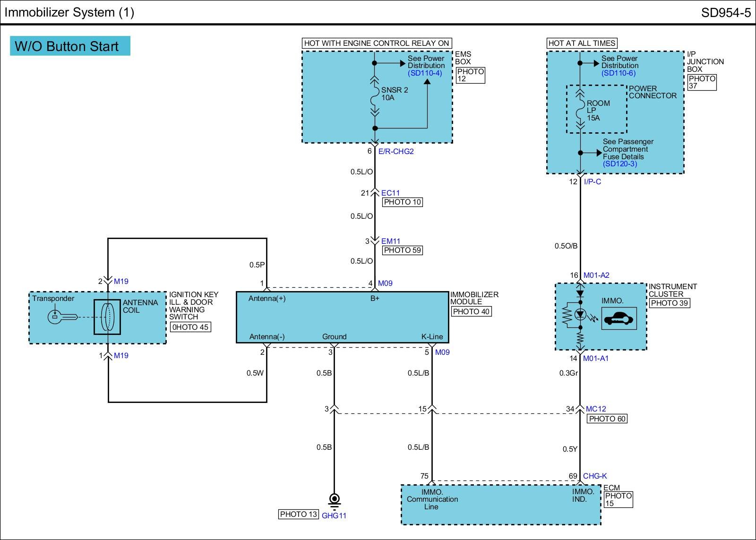
Task: Open the PHOTO 40 immobilizer module reference
Action: (x=471, y=312)
